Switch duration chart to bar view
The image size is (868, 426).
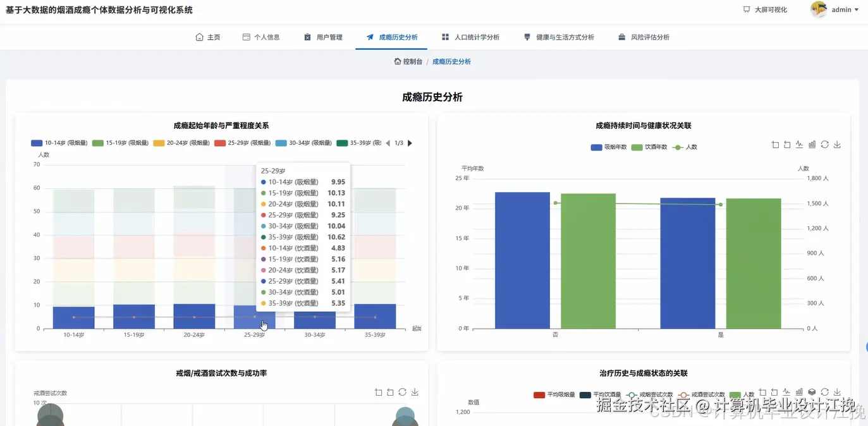click(x=812, y=145)
